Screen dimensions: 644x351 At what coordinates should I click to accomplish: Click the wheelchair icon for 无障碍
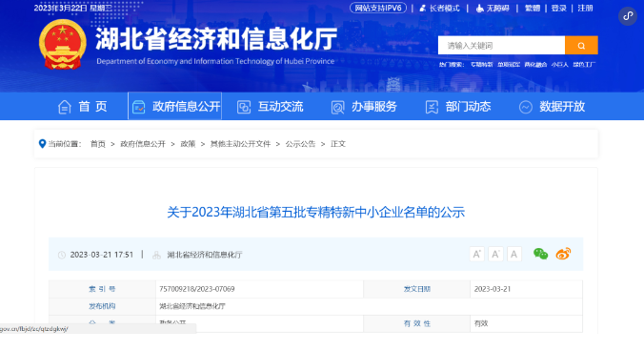[479, 9]
